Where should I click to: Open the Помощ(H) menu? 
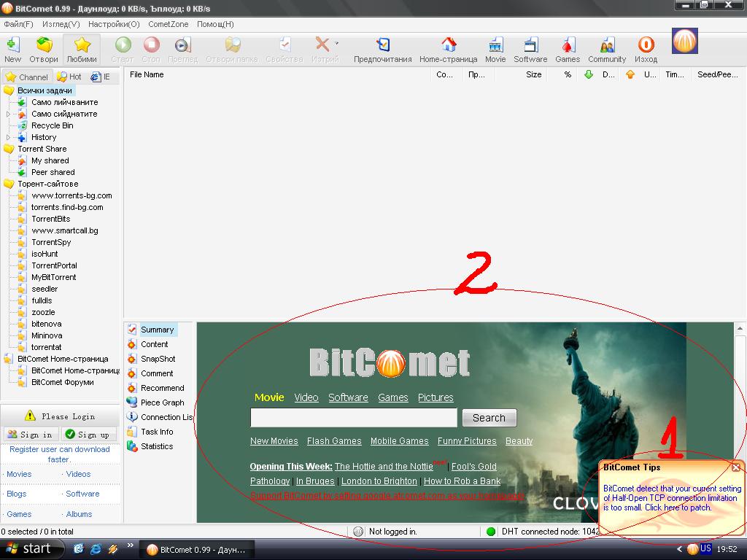215,24
